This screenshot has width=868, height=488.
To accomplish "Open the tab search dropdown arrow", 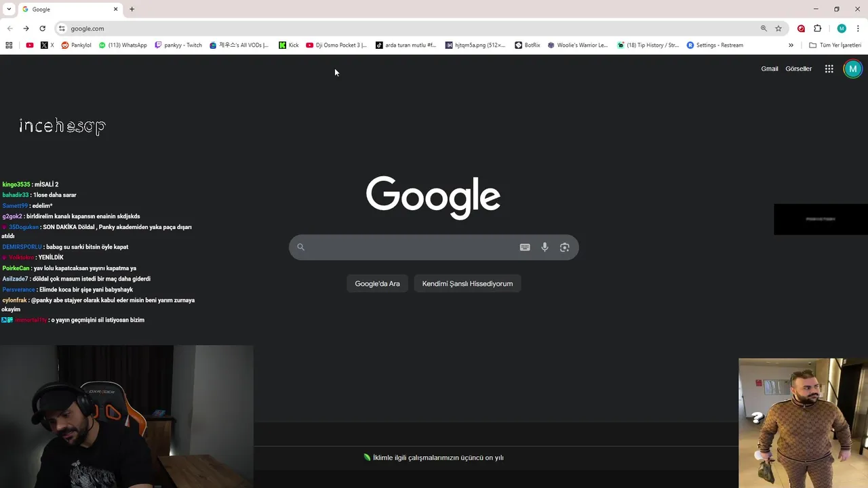I will [9, 9].
